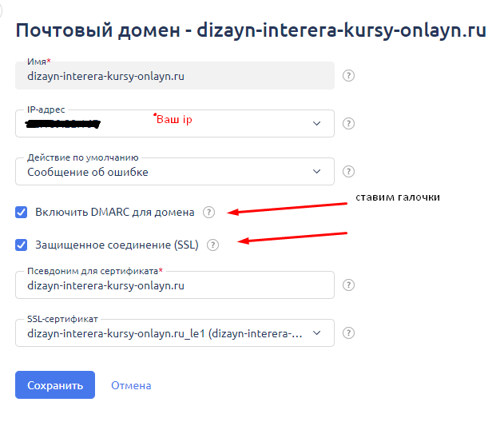
Task: Open help for Действие по умолчанию
Action: pyautogui.click(x=348, y=172)
